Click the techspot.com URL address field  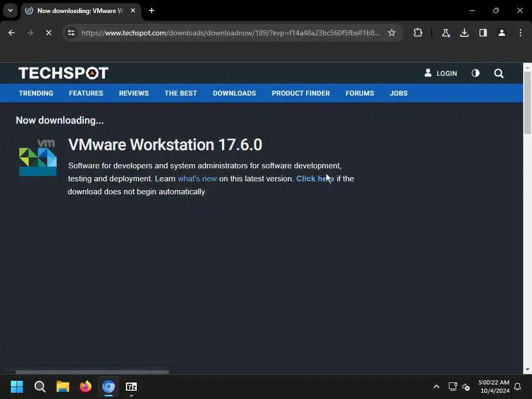tap(231, 33)
